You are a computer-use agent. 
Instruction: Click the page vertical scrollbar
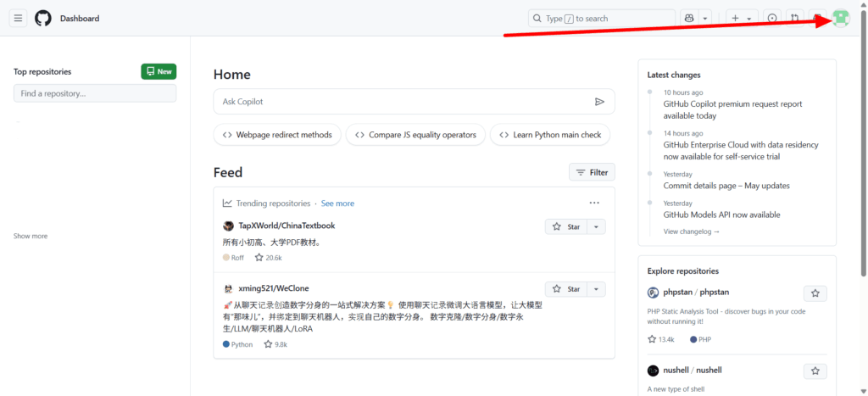864,143
